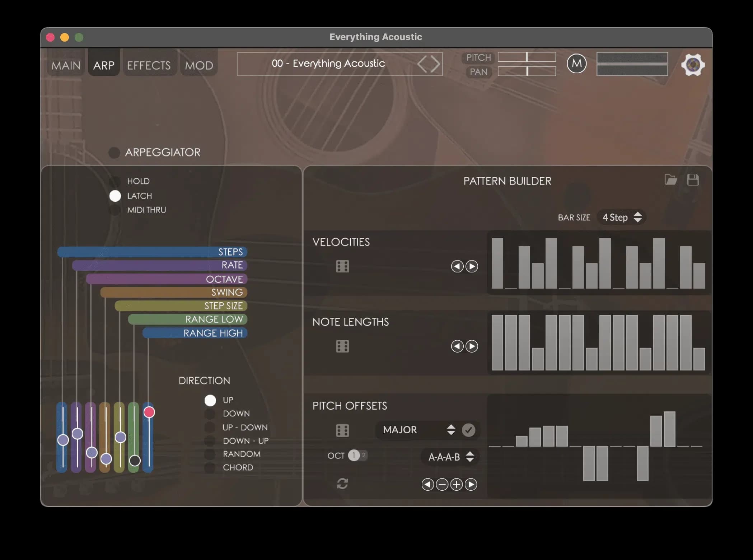Turn on Hold mode
The image size is (753, 560).
(x=115, y=181)
